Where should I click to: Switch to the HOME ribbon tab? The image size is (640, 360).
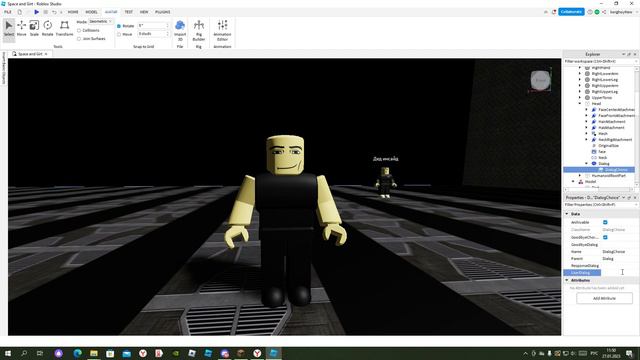click(73, 12)
